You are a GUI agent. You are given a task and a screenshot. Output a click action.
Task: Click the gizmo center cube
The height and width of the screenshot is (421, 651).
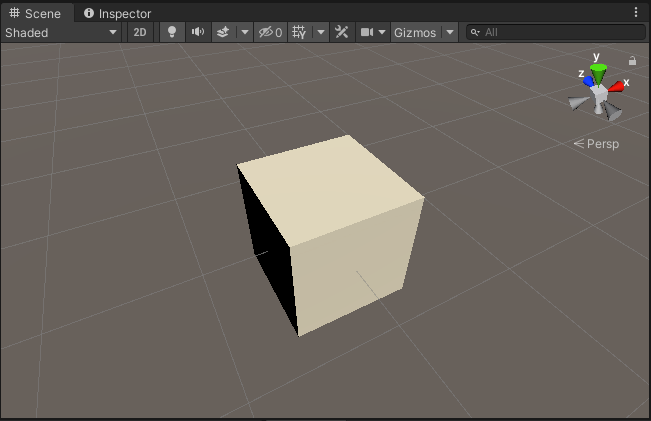click(599, 94)
